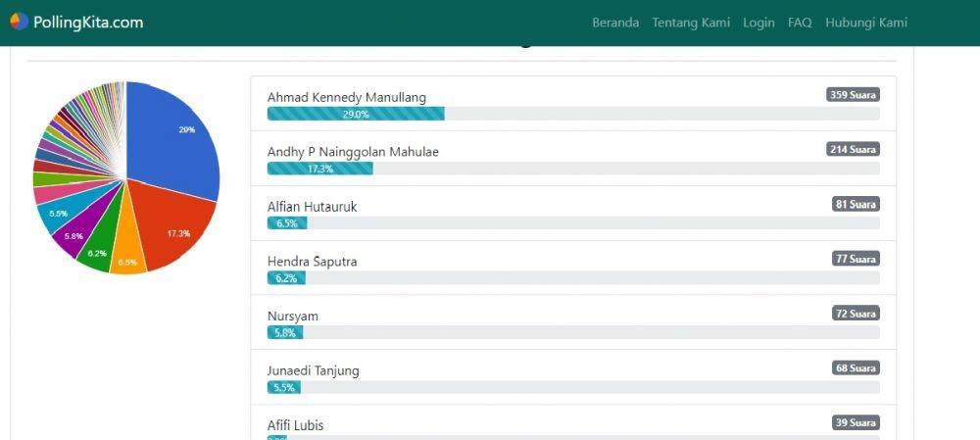Image resolution: width=980 pixels, height=440 pixels.
Task: Visit the Hubungi Kami link
Action: click(866, 23)
